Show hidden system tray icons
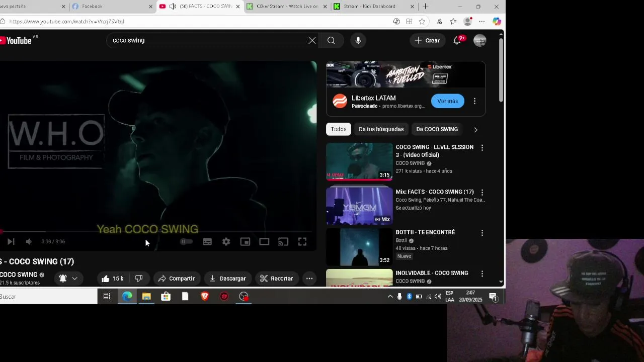 click(x=390, y=297)
